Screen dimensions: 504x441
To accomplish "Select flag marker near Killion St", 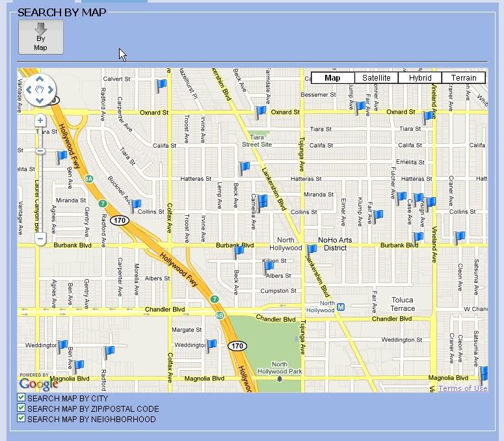I will coord(269,268).
